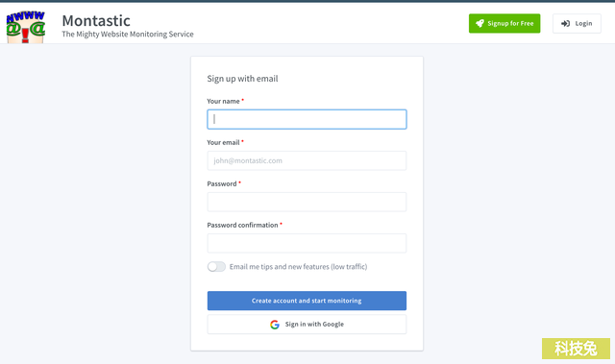Viewport: 615px width, 364px height.
Task: Click the rocket icon on Signup button
Action: [480, 23]
